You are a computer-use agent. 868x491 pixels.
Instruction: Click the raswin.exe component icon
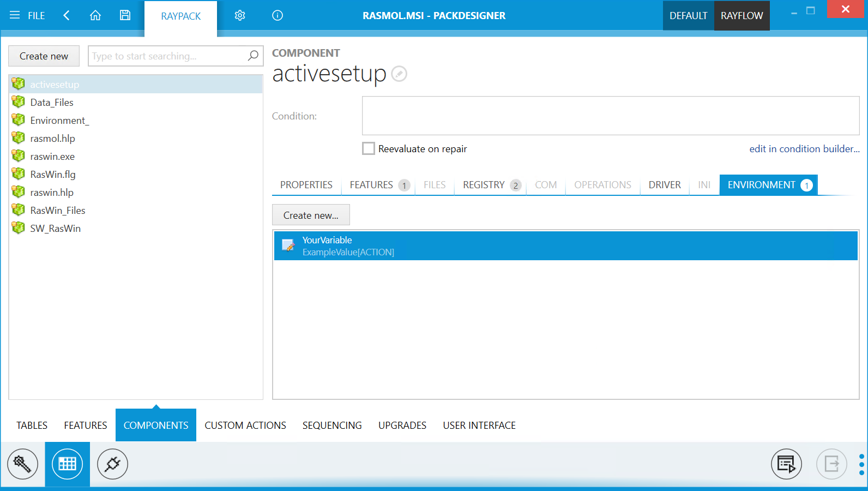[x=19, y=155]
